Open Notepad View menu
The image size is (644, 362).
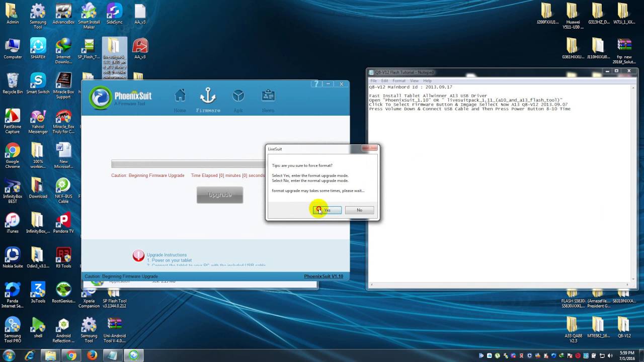pyautogui.click(x=415, y=80)
